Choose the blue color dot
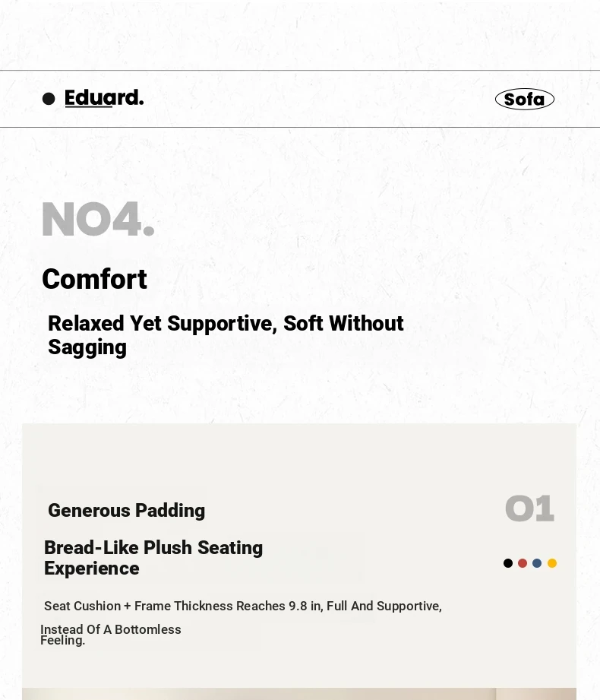Viewport: 600px width, 700px height. point(537,563)
